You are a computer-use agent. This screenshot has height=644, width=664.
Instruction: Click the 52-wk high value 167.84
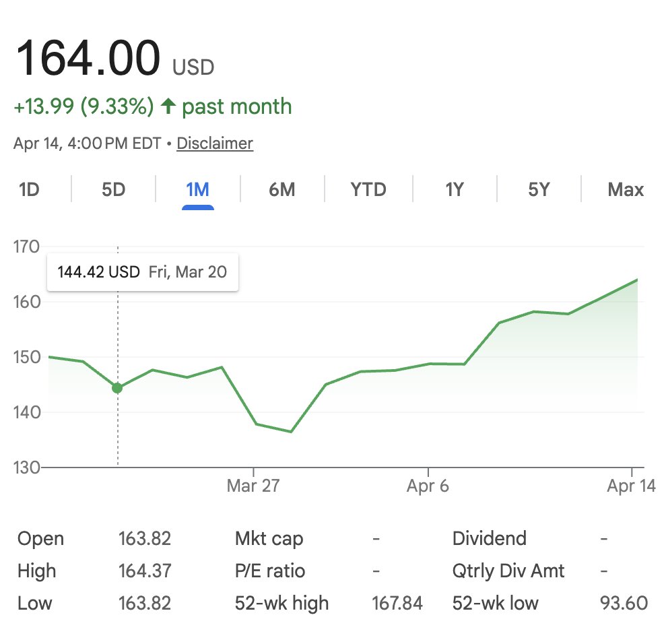[397, 603]
